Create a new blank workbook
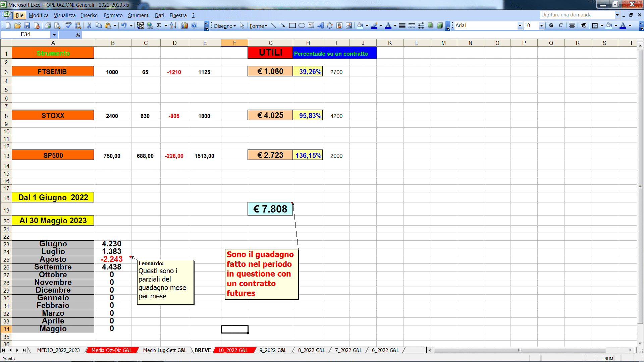 pos(8,25)
